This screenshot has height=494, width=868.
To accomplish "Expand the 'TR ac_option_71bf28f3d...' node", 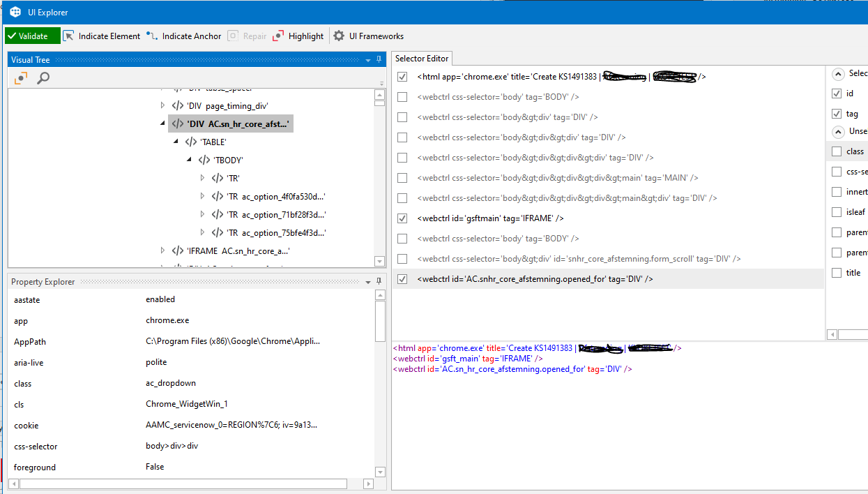I will point(202,214).
